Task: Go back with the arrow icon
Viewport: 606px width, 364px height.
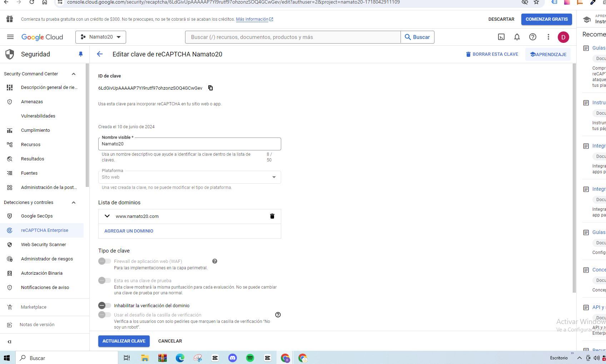Action: (100, 54)
